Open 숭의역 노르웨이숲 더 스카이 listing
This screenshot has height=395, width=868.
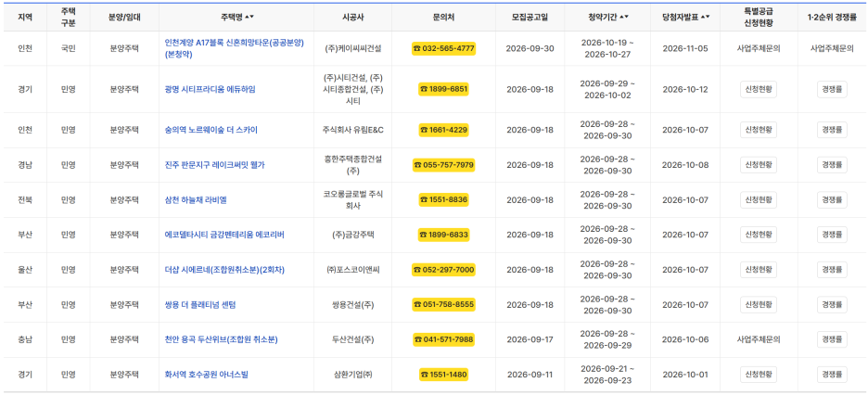click(x=211, y=130)
